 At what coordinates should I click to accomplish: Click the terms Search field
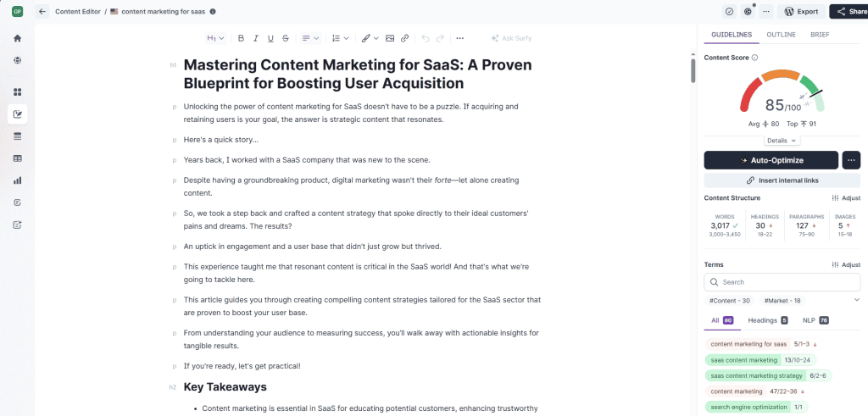pyautogui.click(x=782, y=282)
